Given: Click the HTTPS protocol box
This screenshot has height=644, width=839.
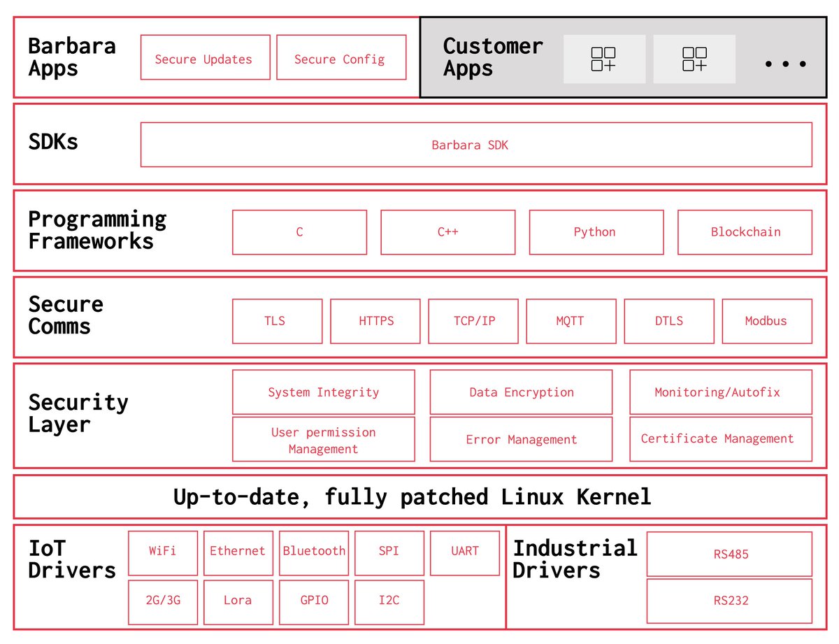Looking at the screenshot, I should click(375, 321).
